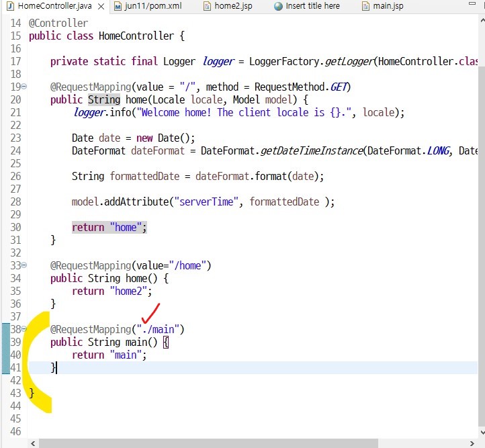Switch to the HomeController.java tab
485x448 pixels.
coord(55,6)
